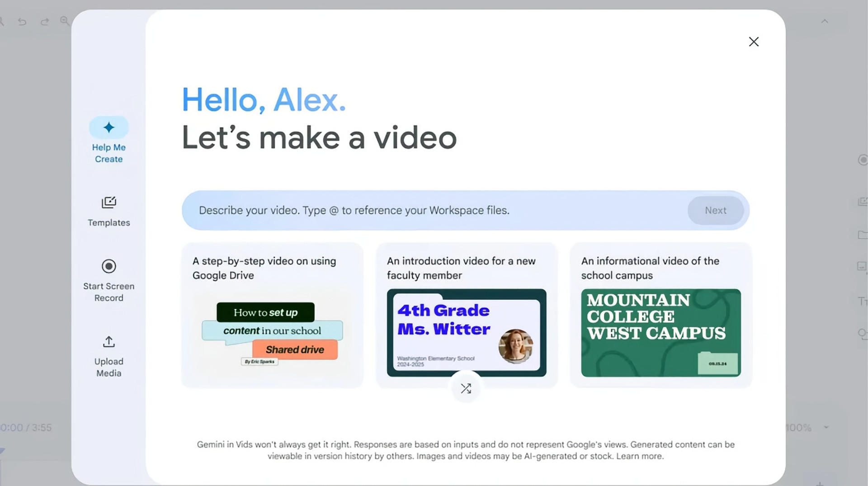Image resolution: width=868 pixels, height=486 pixels.
Task: Click the Describe your video input field
Action: tap(434, 210)
